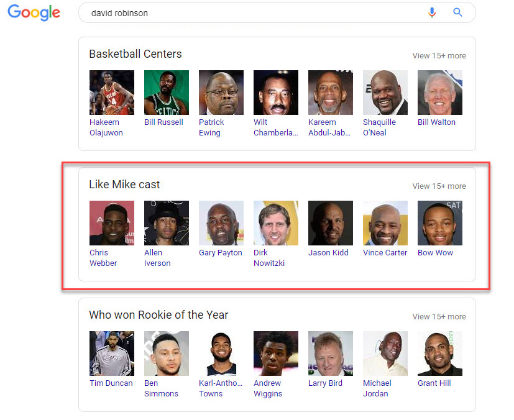Click the voice search microphone icon
The image size is (514, 420).
(432, 12)
